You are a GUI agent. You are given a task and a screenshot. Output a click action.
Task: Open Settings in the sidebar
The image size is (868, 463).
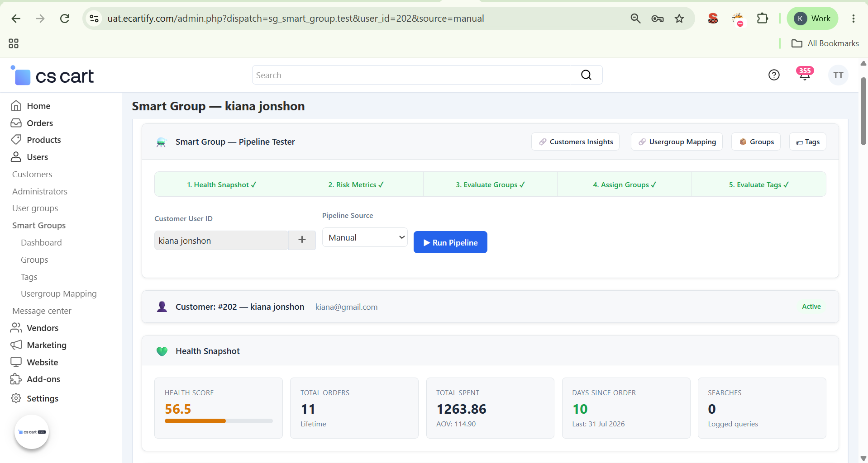click(x=43, y=398)
